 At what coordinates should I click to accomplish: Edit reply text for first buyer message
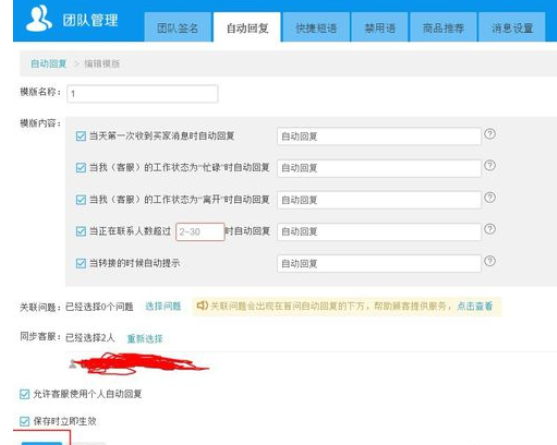tap(379, 136)
